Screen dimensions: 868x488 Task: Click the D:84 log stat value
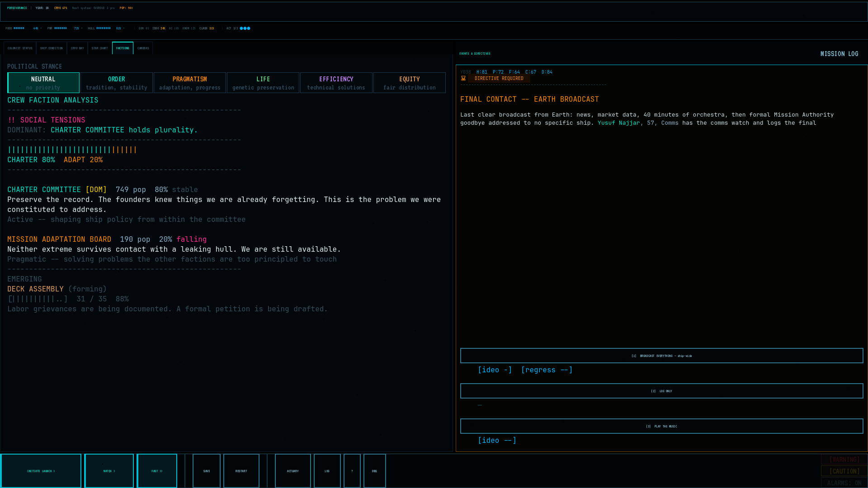click(547, 72)
